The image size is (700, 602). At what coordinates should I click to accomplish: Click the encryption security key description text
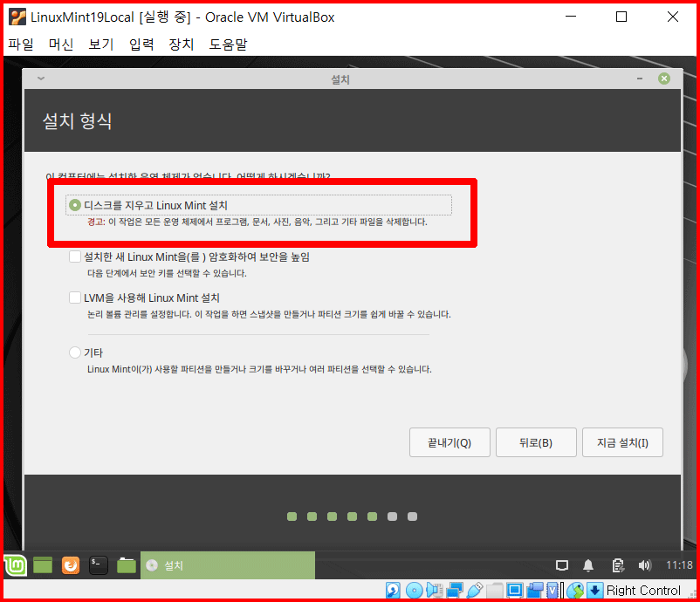click(x=167, y=273)
